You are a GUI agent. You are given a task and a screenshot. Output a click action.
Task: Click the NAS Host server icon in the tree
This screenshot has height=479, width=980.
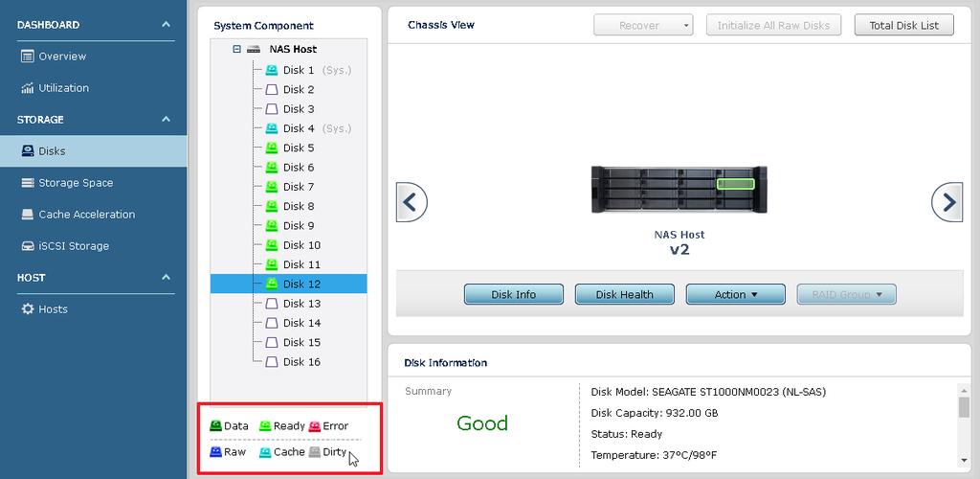[x=253, y=49]
